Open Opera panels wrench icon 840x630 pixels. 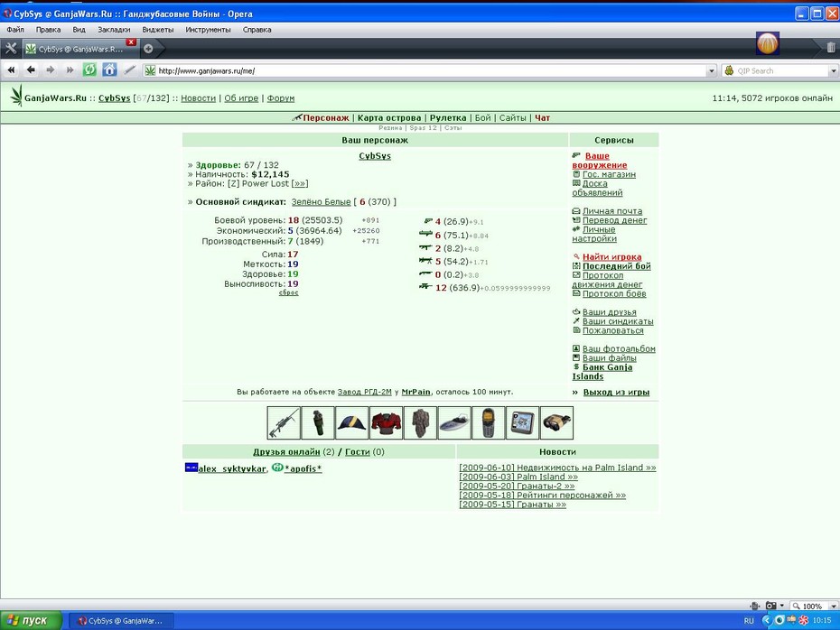pos(11,48)
